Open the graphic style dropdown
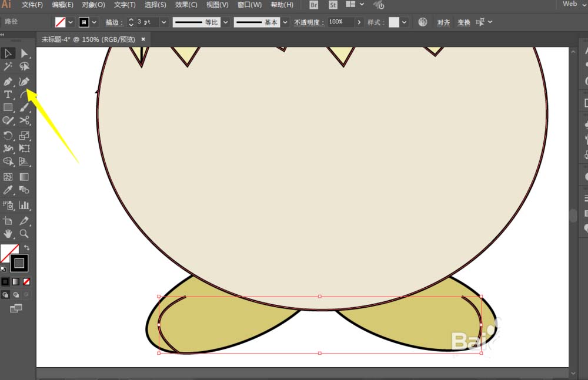Image resolution: width=588 pixels, height=380 pixels. pos(404,22)
